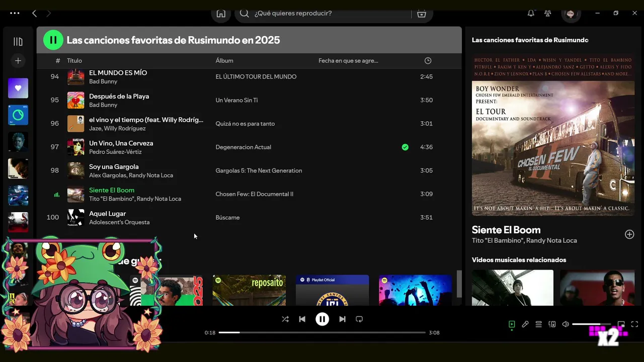Screen dimensions: 644x362
Task: Open the friend activity icon
Action: [548, 14]
